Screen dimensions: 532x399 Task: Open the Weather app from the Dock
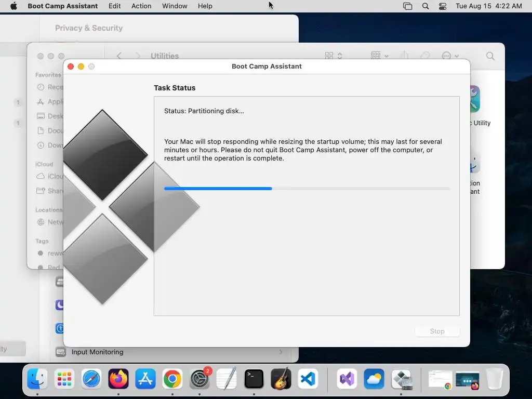374,379
